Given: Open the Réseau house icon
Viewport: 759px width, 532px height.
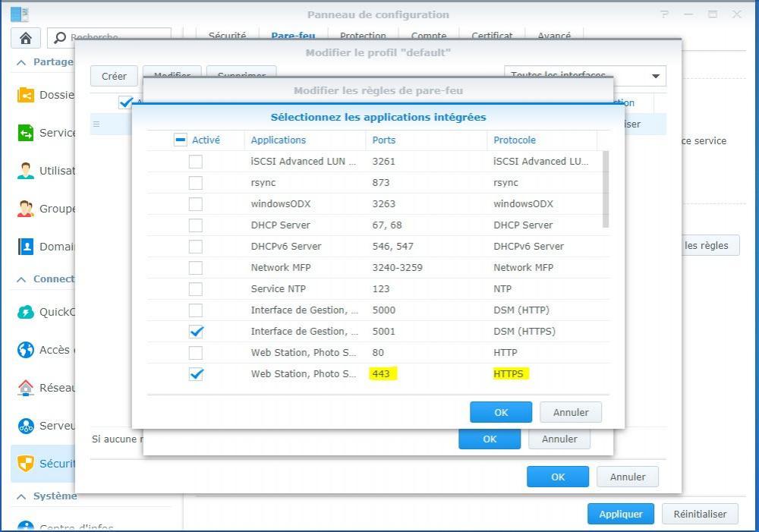Looking at the screenshot, I should click(x=26, y=387).
